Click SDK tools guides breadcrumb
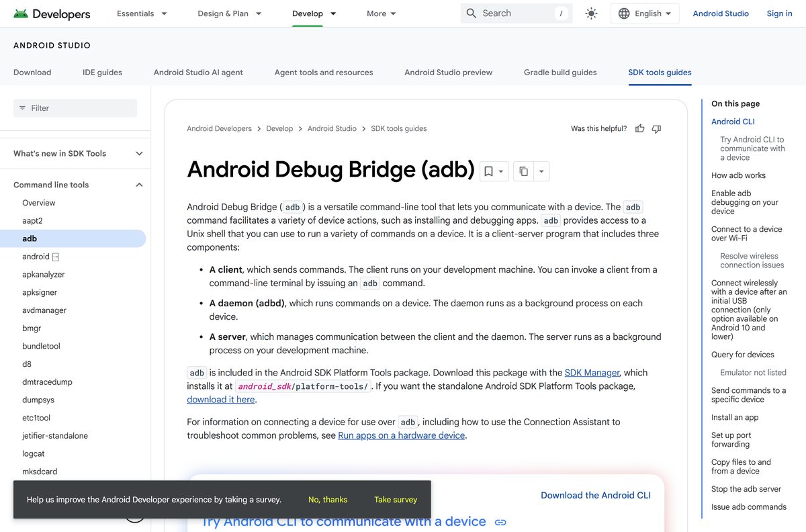 (399, 128)
